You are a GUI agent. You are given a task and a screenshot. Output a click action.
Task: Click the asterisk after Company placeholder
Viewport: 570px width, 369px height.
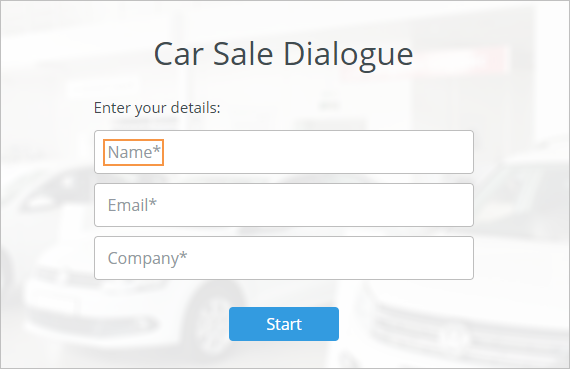tap(183, 256)
